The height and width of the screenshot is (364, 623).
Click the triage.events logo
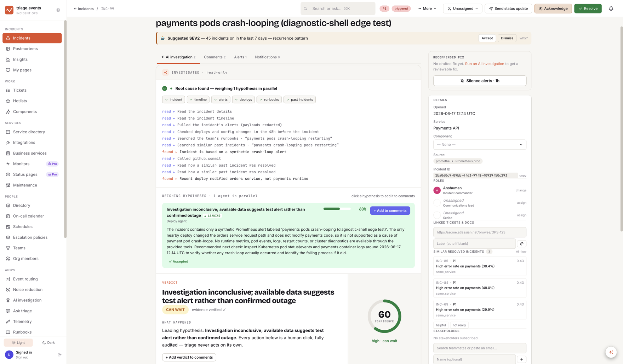[x=9, y=10]
